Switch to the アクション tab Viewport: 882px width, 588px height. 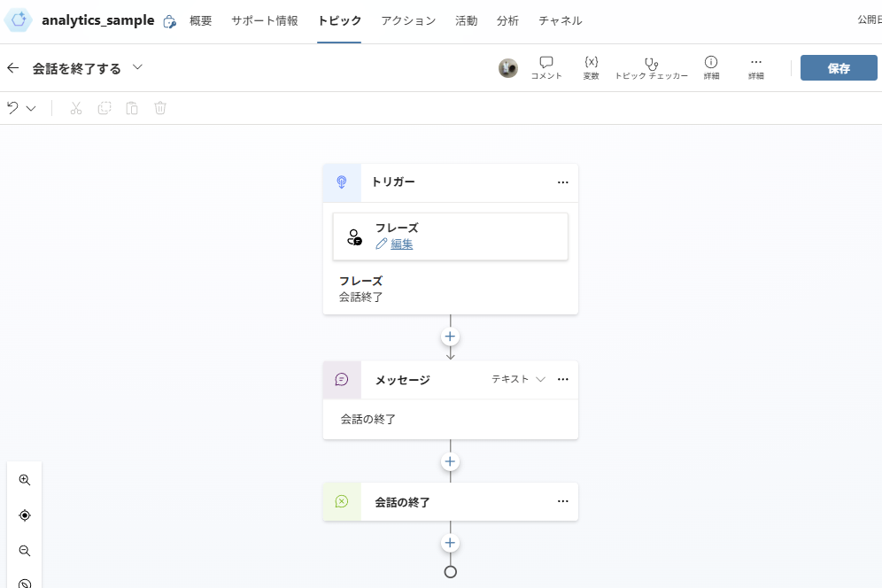pyautogui.click(x=408, y=21)
